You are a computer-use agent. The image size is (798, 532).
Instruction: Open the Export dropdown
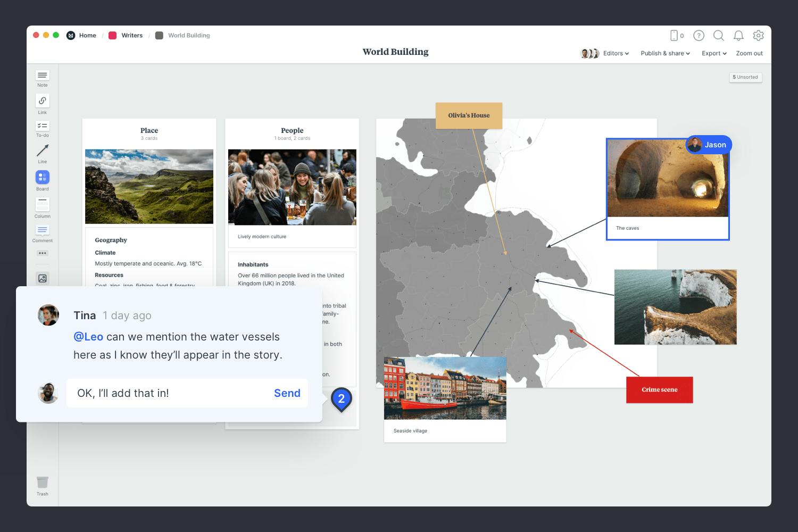(714, 53)
